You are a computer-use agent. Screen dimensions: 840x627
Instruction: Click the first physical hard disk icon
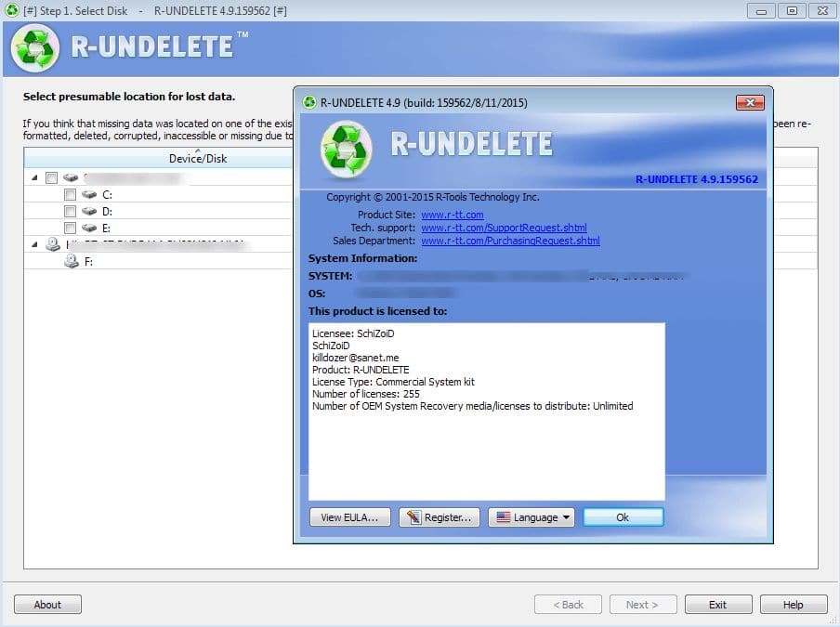pos(71,177)
